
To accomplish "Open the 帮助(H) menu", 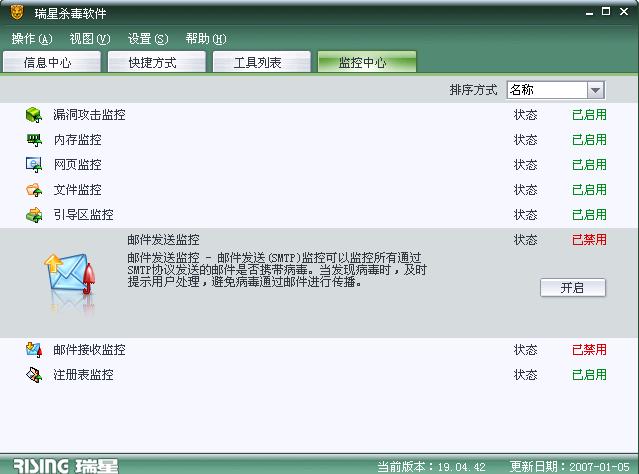I will click(206, 39).
